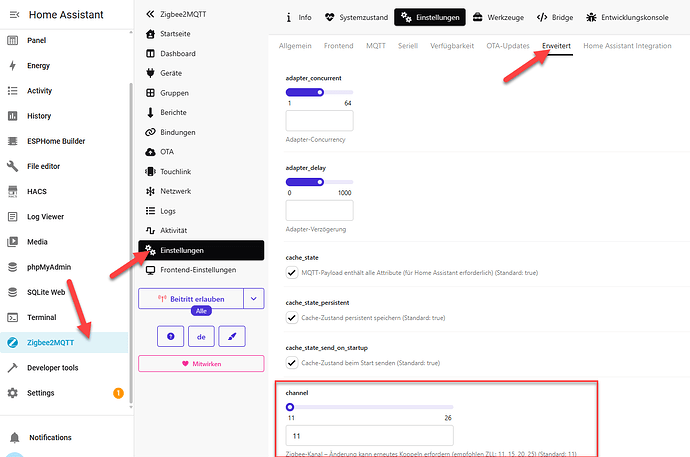Collapse the Home Assistant sidebar menu icon
The height and width of the screenshot is (457, 690).
click(x=14, y=15)
